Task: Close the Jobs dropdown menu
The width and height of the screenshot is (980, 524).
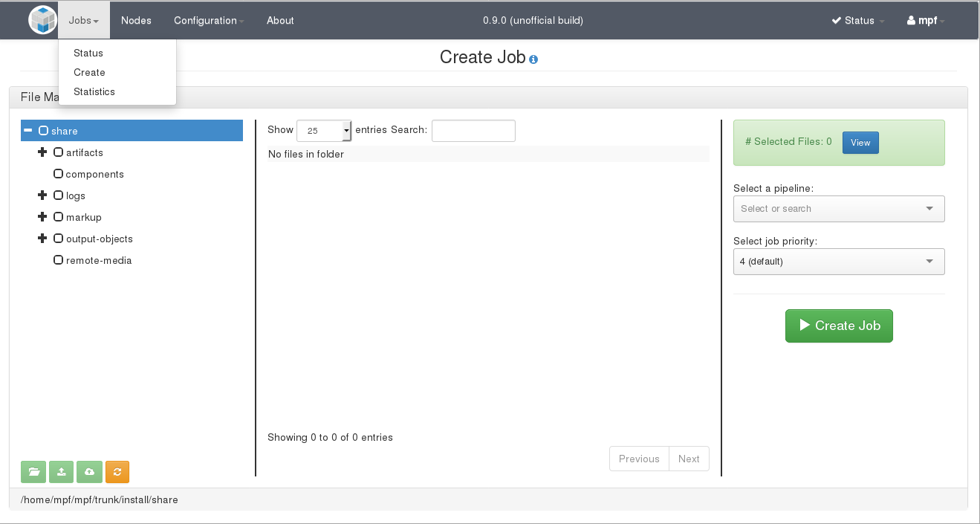Action: [x=84, y=20]
